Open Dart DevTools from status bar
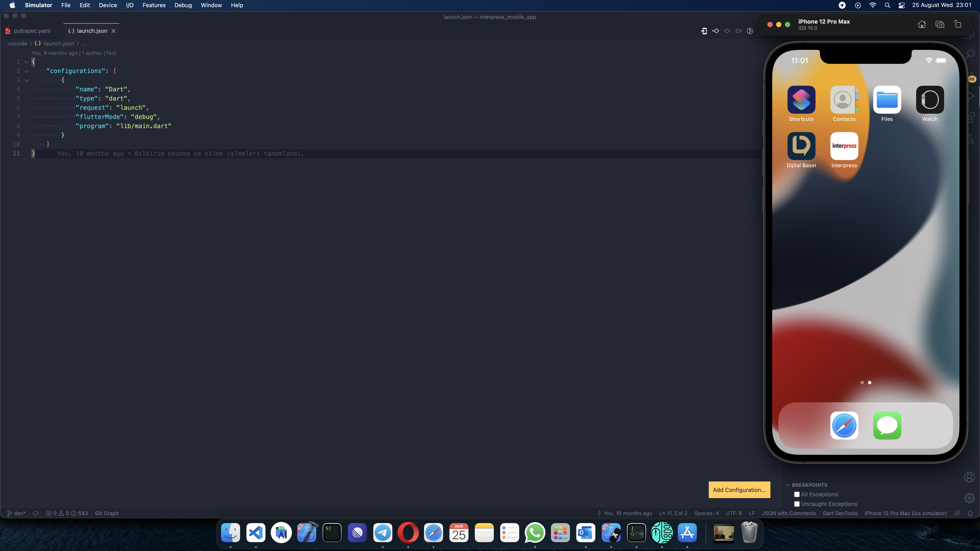 pos(840,513)
